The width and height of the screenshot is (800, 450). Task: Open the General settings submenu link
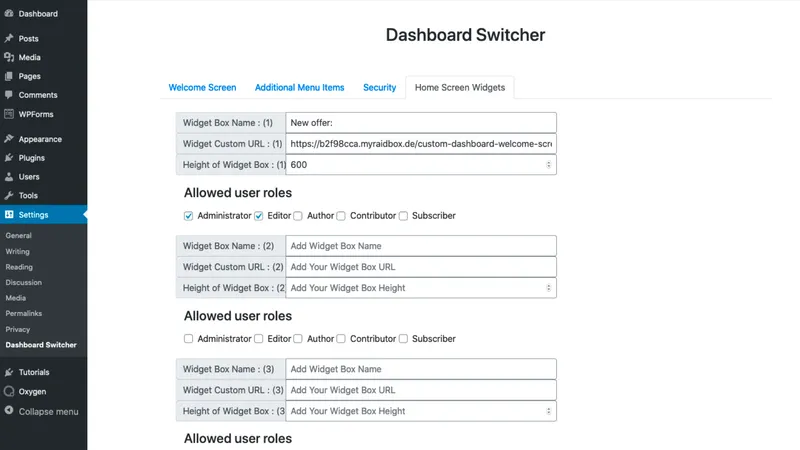coord(18,236)
